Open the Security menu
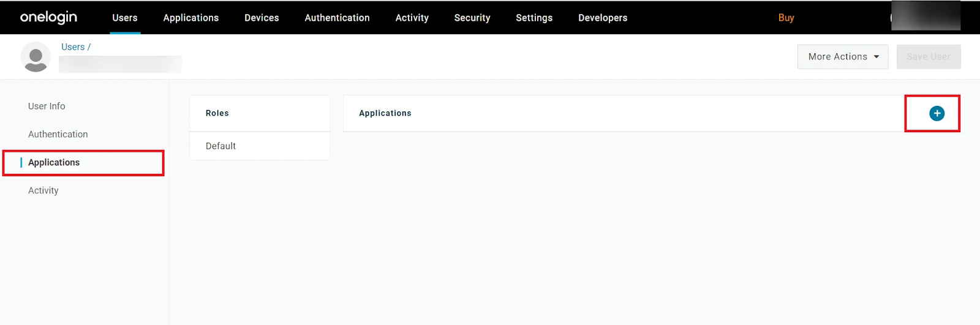The image size is (980, 325). pyautogui.click(x=472, y=18)
